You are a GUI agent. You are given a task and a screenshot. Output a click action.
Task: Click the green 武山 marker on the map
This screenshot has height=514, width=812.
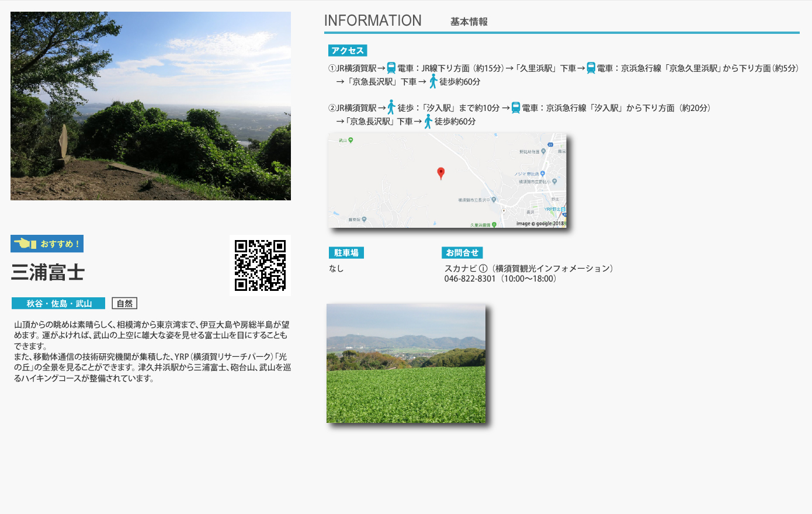coord(351,140)
